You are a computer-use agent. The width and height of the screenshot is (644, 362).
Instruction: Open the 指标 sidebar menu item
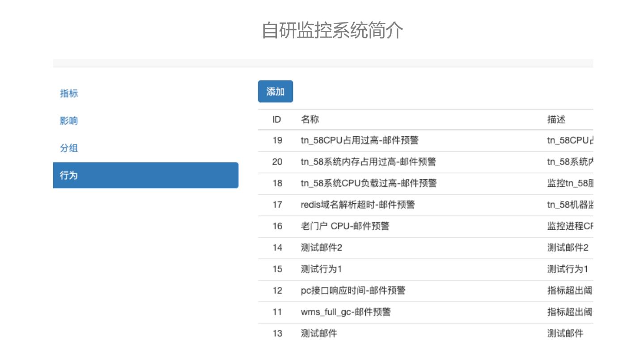coord(69,93)
